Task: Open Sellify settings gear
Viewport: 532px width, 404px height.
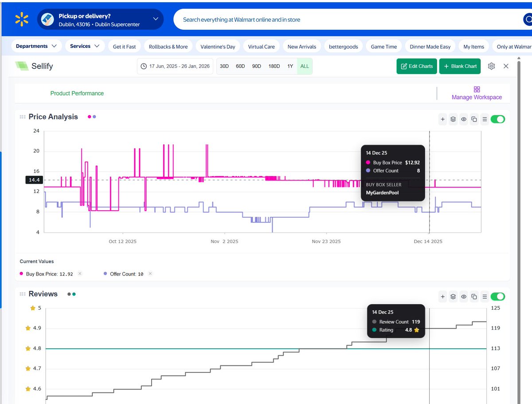Action: click(x=491, y=66)
